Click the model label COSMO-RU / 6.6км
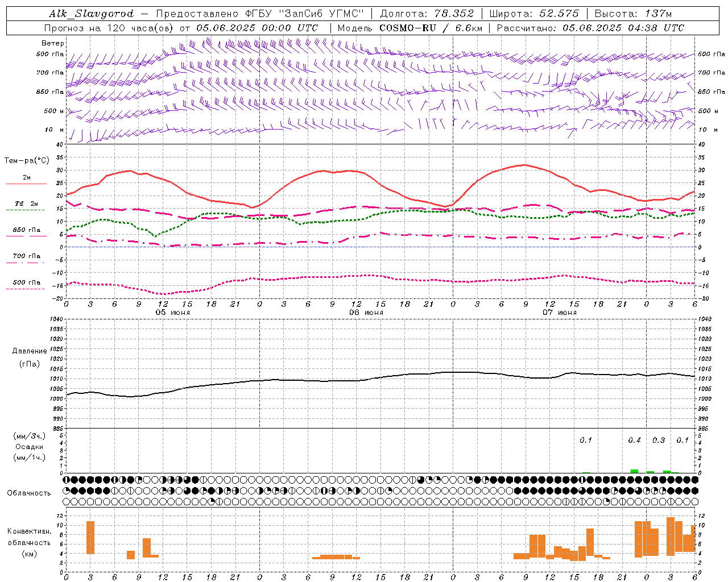The width and height of the screenshot is (728, 582). click(431, 28)
